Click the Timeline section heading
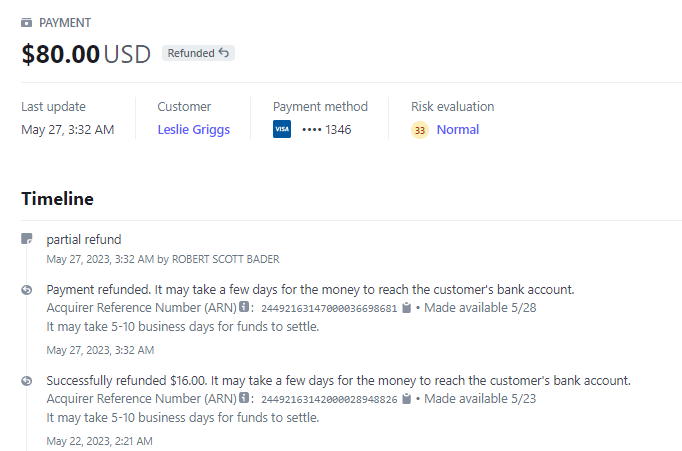 [57, 198]
